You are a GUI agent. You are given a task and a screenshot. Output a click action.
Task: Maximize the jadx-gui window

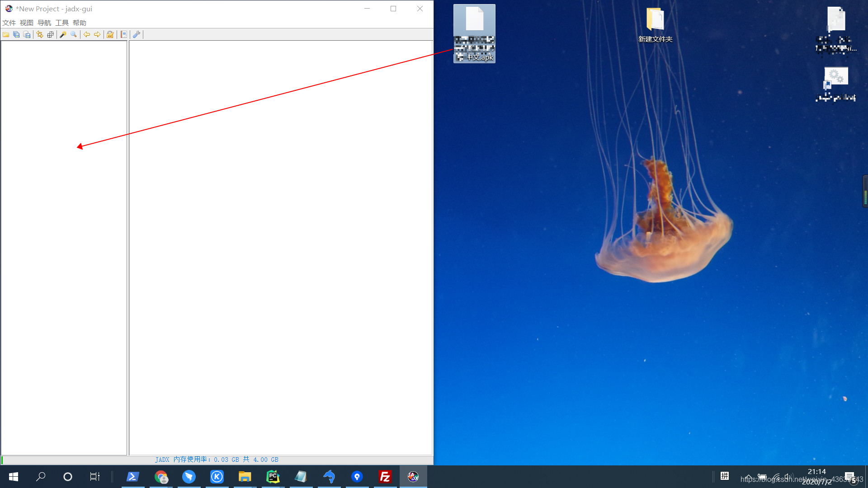click(x=393, y=9)
